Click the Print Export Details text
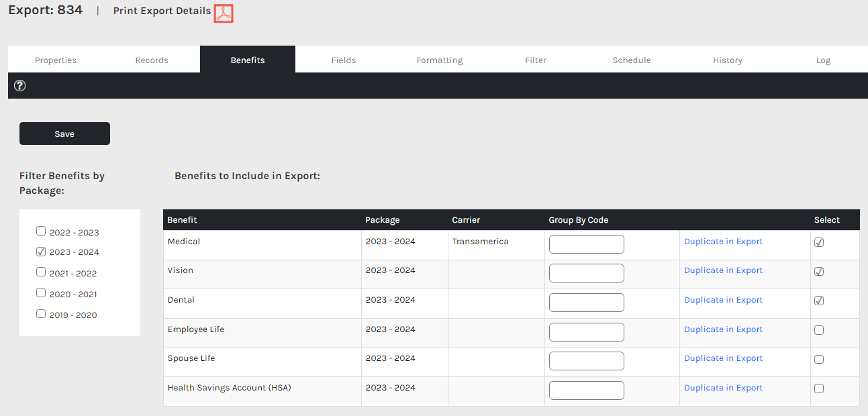This screenshot has width=868, height=416. pos(162,11)
